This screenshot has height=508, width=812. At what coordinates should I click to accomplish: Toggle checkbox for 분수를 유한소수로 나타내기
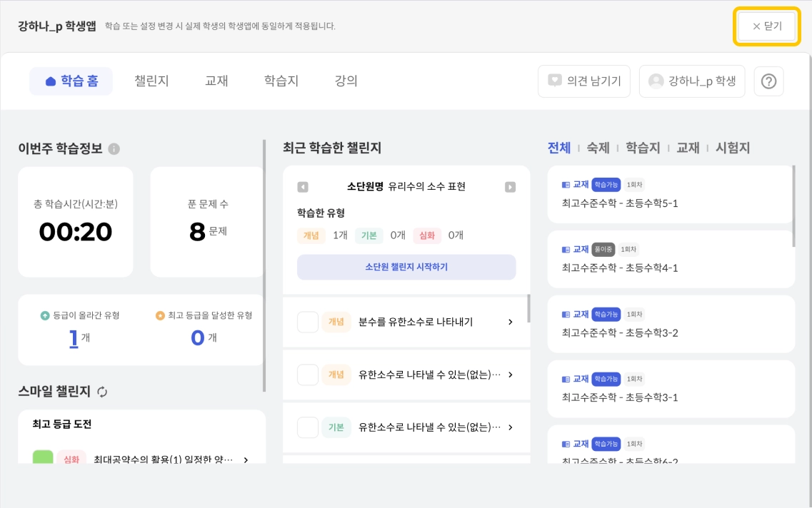tap(308, 322)
